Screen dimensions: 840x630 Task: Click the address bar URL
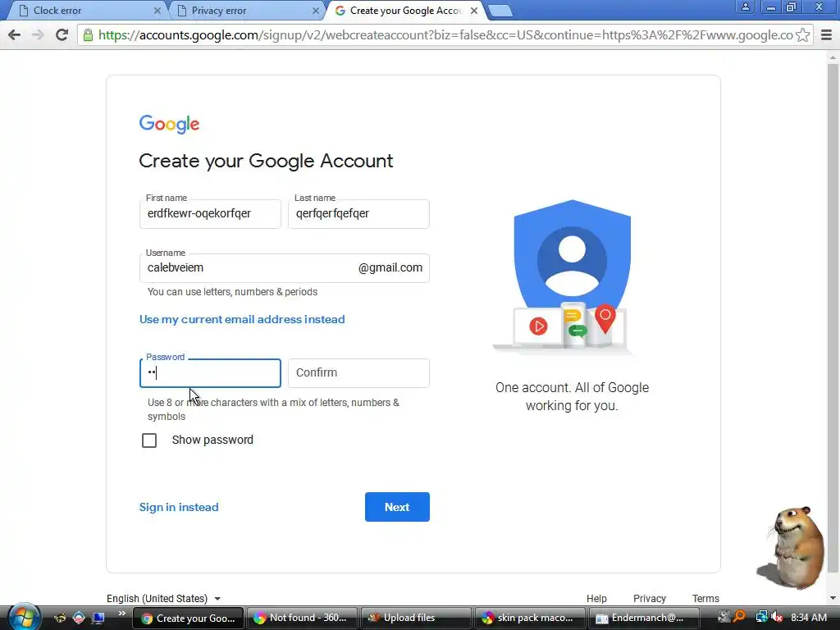click(445, 35)
